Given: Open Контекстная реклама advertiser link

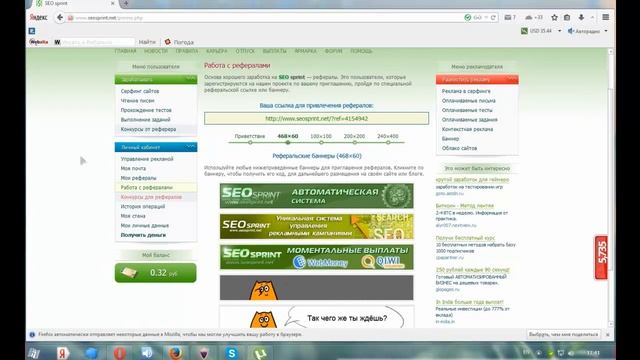Looking at the screenshot, I should tap(467, 129).
